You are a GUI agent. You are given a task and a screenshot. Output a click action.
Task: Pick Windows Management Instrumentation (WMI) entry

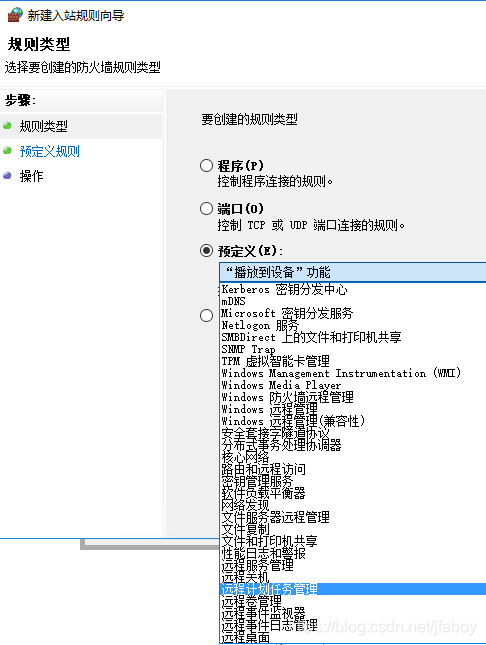coord(341,373)
